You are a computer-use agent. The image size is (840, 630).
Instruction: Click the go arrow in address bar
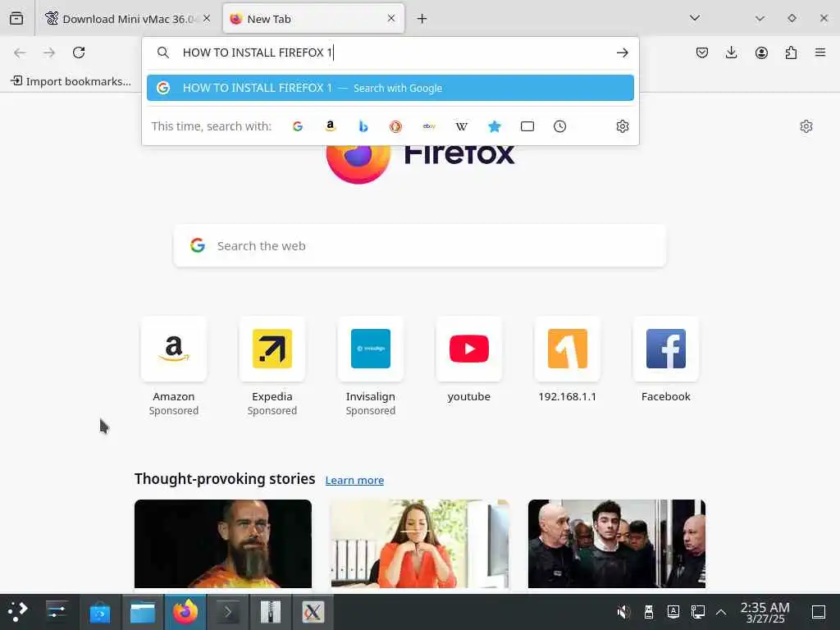622,52
